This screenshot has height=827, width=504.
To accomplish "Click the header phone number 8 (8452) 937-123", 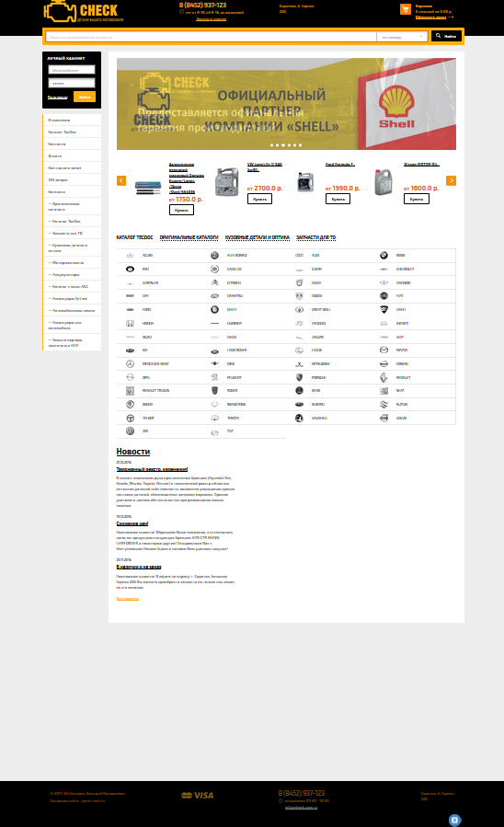I will click(203, 6).
